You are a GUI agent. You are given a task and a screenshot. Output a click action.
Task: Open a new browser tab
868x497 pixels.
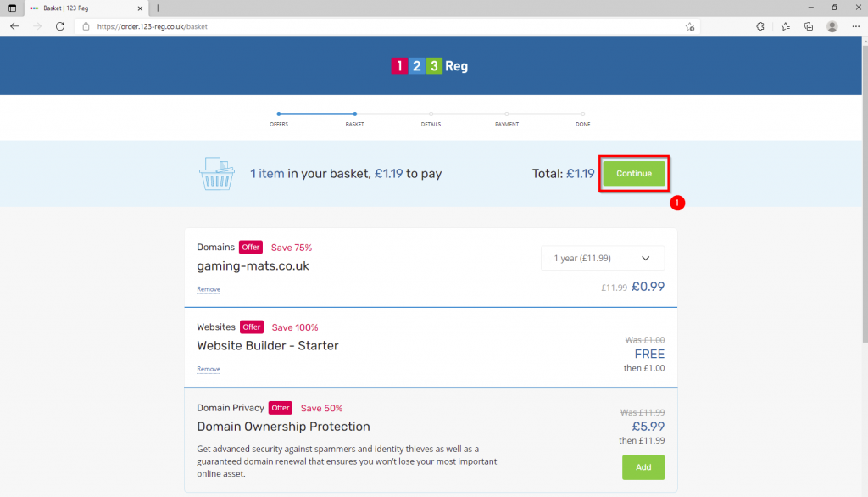158,8
